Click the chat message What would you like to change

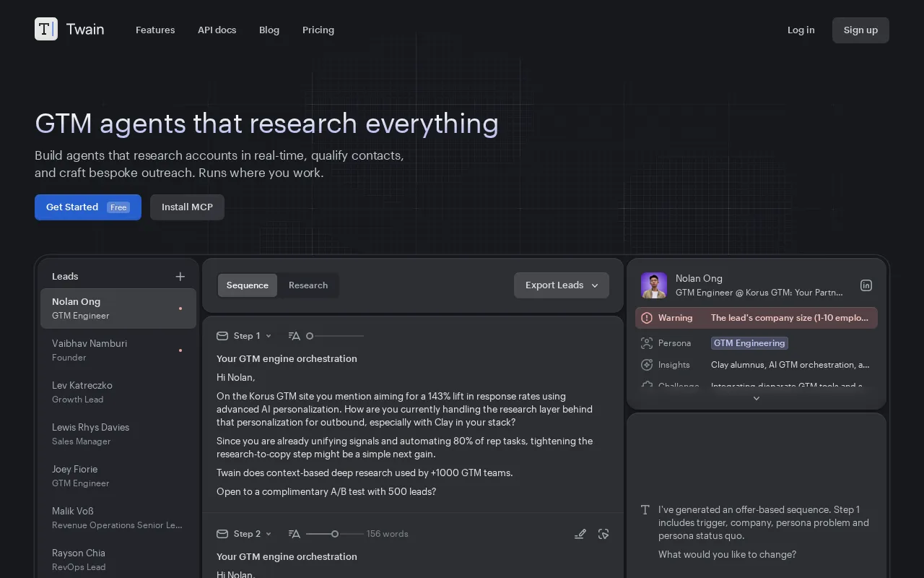pos(727,555)
